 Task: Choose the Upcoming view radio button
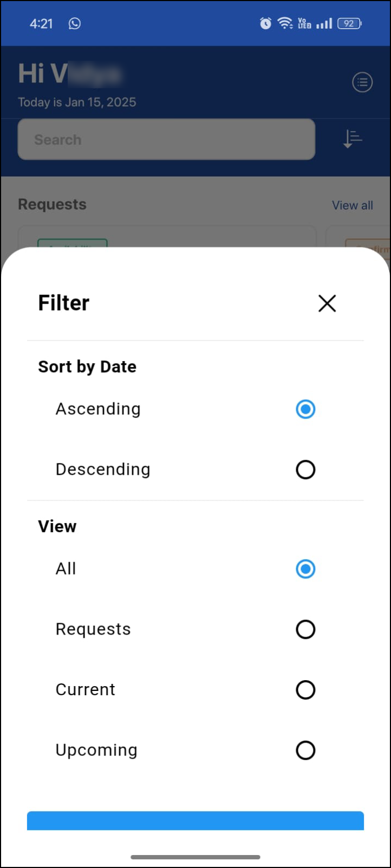point(305,750)
